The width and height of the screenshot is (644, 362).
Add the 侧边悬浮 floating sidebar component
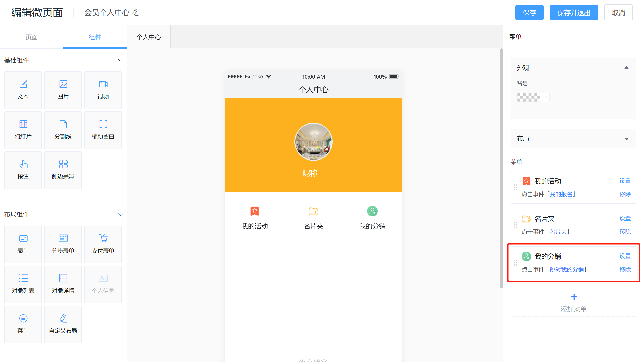(63, 170)
